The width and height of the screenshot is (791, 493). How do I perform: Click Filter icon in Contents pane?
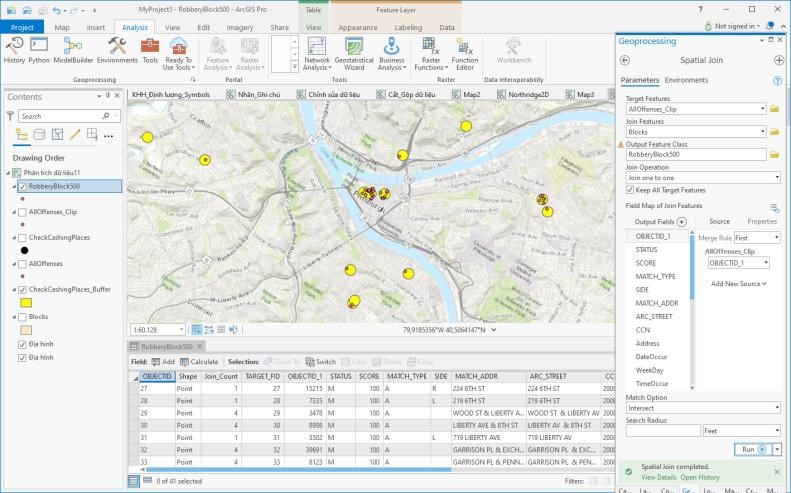point(10,116)
